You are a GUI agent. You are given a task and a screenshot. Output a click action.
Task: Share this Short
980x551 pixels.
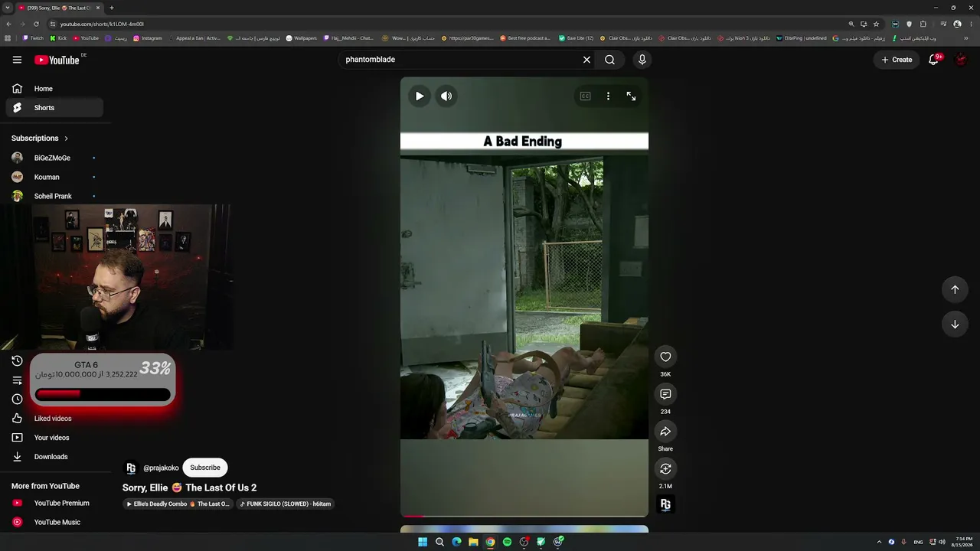coord(665,432)
